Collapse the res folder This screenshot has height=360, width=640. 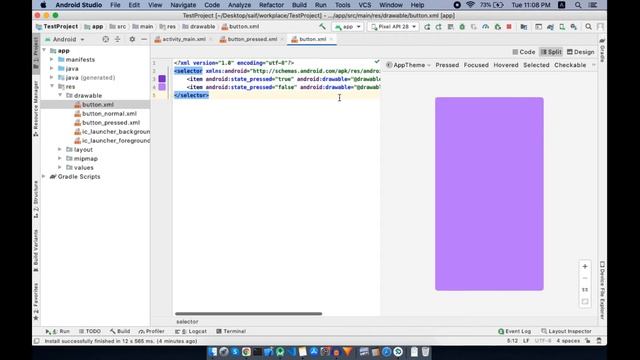(x=52, y=87)
